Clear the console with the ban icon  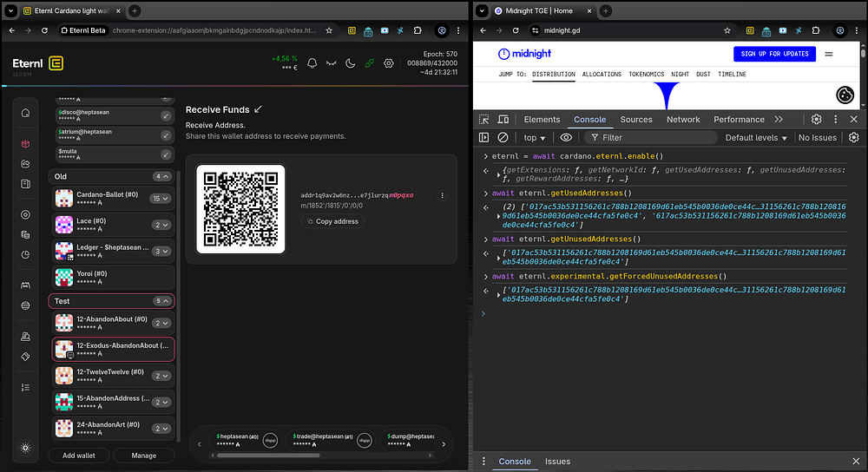pyautogui.click(x=503, y=137)
